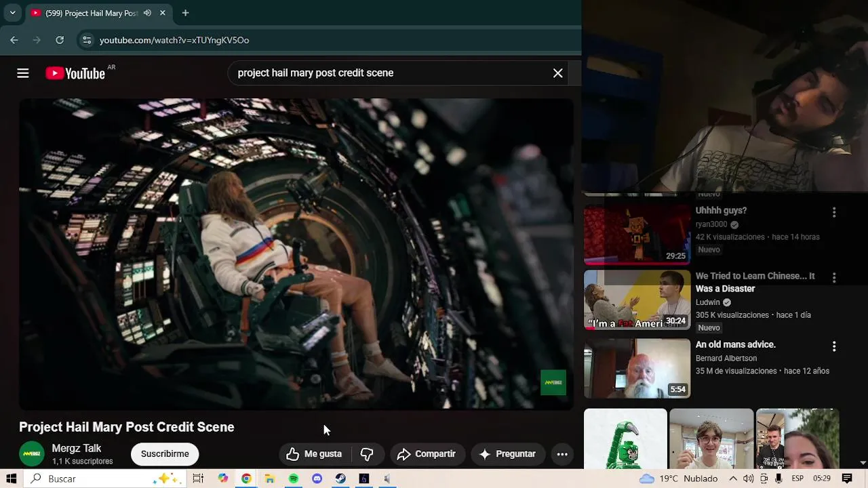Open the Windows Start menu
868x488 pixels.
11,479
